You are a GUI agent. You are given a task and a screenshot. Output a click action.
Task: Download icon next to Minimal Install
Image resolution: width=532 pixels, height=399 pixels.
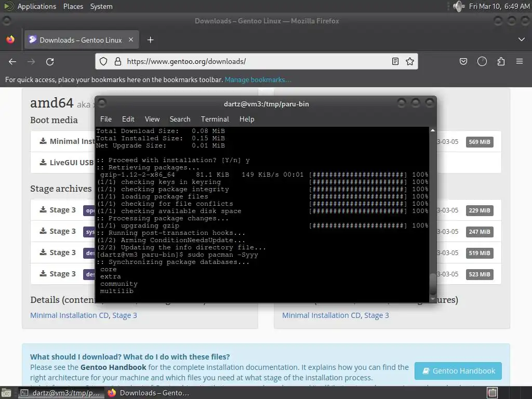43,141
